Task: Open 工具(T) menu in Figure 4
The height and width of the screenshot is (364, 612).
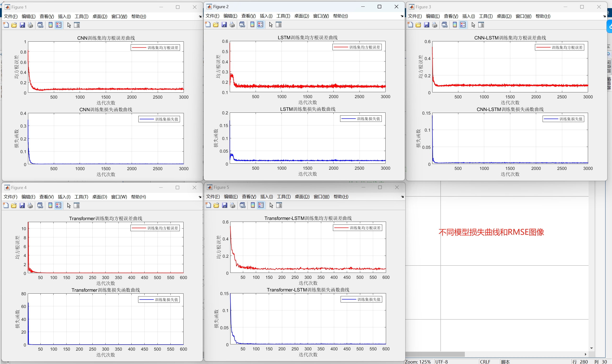Action: 81,197
